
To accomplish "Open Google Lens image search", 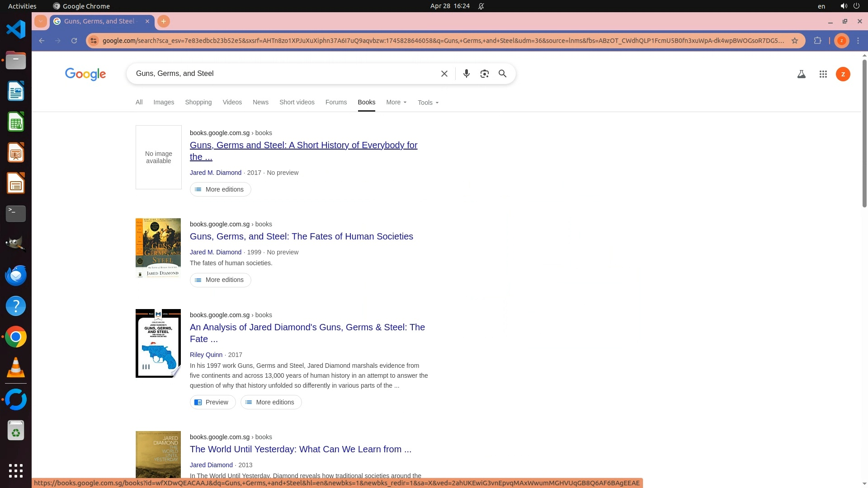I will [x=484, y=74].
